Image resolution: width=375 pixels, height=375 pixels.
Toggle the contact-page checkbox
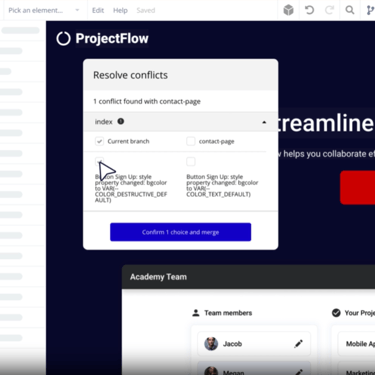tap(191, 141)
